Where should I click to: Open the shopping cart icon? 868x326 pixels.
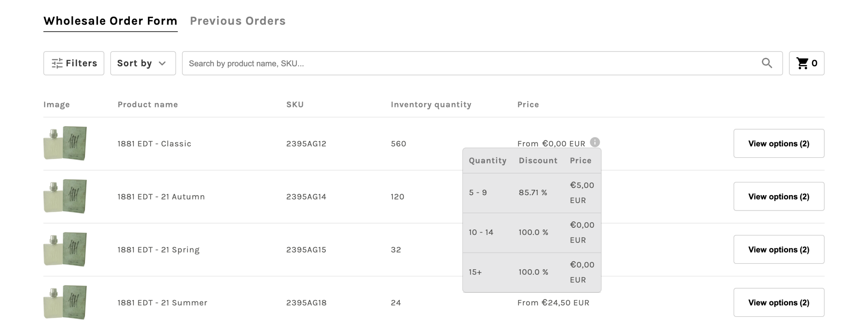tap(802, 63)
